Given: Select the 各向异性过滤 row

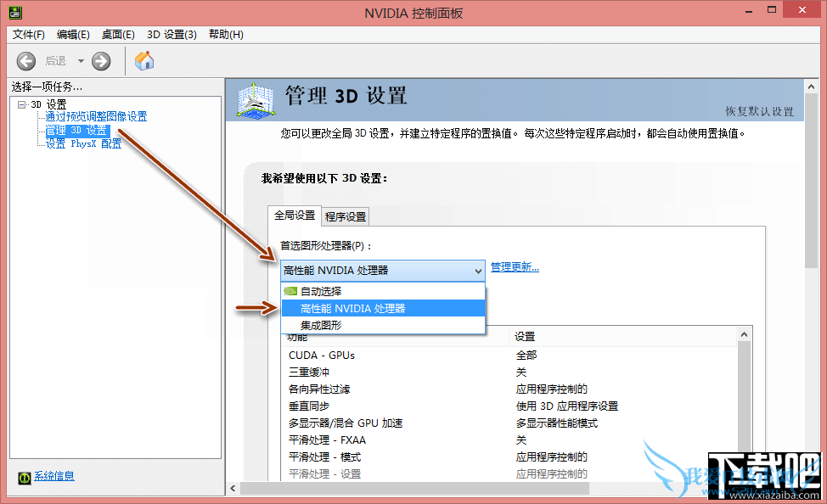Looking at the screenshot, I should 510,389.
